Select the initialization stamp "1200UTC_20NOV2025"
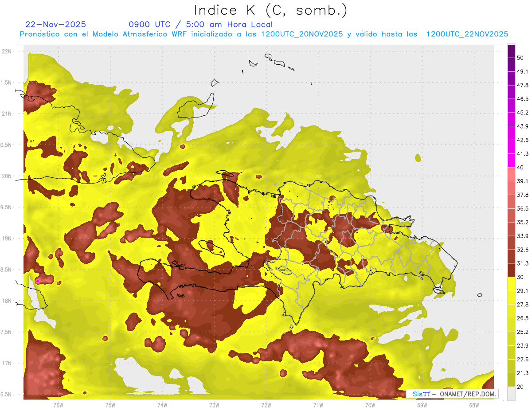Image resolution: width=532 pixels, height=411 pixels. (x=302, y=34)
